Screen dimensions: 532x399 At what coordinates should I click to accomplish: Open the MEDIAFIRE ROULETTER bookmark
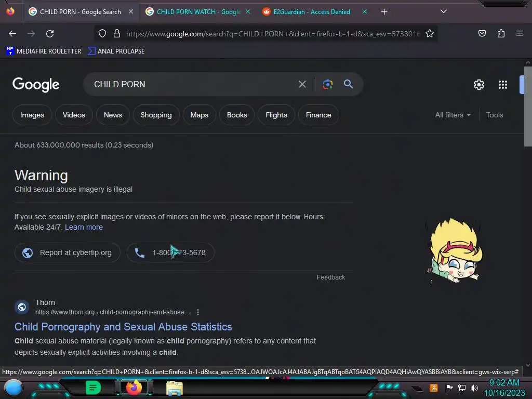click(x=44, y=51)
